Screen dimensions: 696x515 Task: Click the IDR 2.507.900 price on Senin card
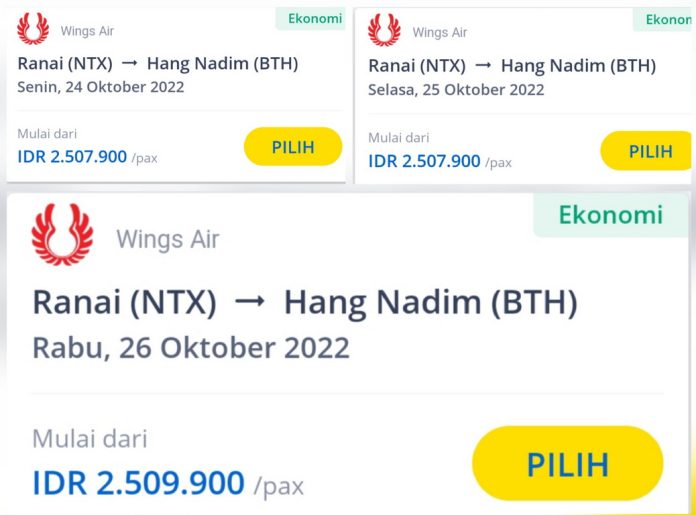coord(72,156)
